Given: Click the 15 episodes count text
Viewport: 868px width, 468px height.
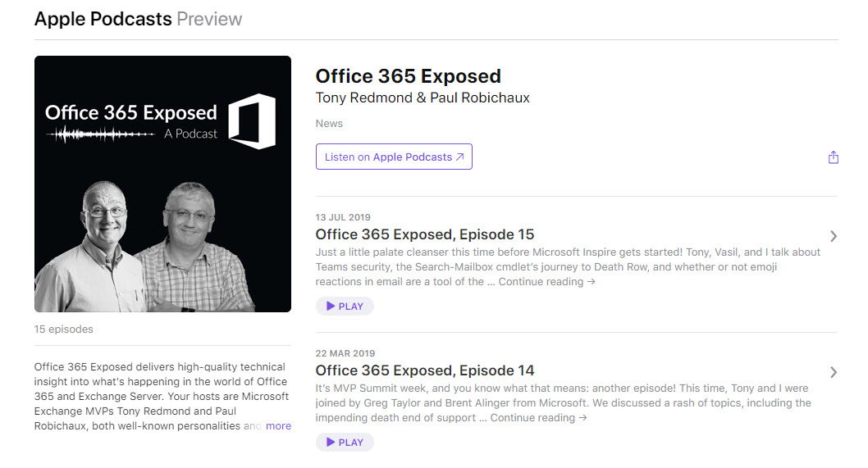Looking at the screenshot, I should click(x=64, y=329).
